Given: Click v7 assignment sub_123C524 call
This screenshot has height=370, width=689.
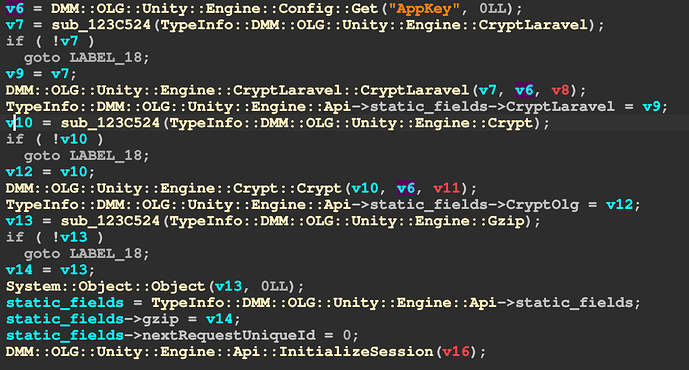Looking at the screenshot, I should pos(305,25).
